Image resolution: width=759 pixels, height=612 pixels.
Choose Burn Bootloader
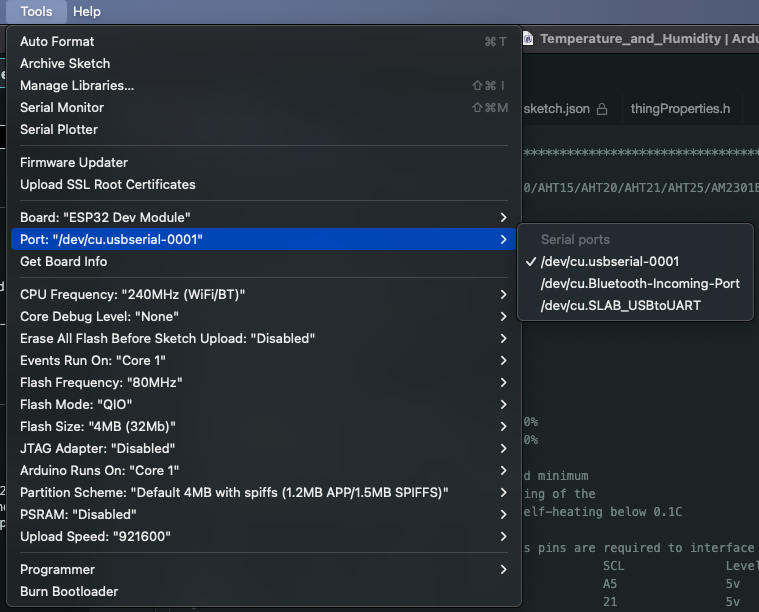tap(69, 591)
